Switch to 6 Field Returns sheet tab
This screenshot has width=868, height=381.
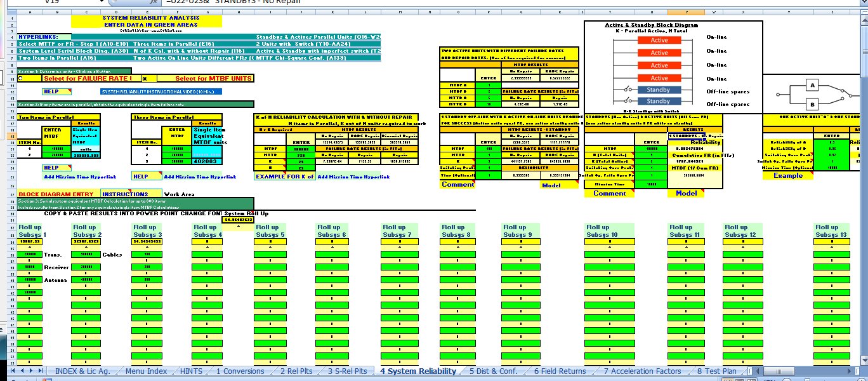click(x=560, y=371)
